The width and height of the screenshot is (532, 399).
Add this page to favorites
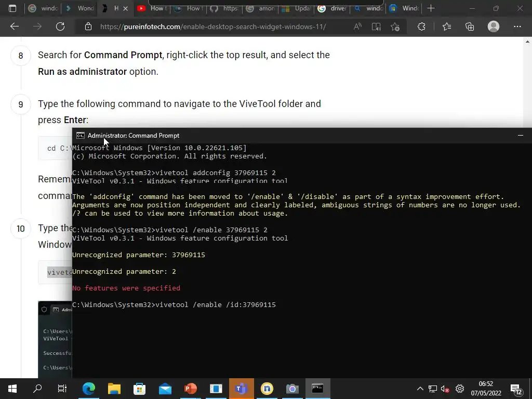[x=395, y=26]
